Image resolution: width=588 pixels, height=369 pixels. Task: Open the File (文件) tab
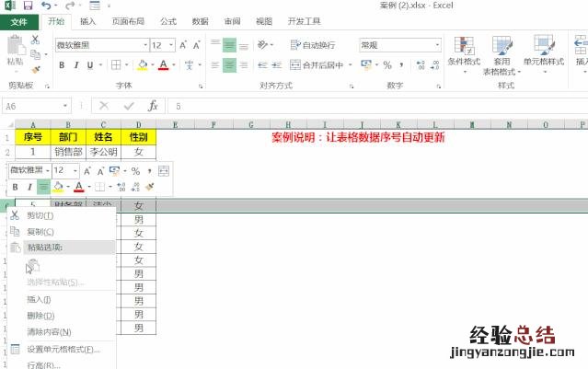(x=18, y=22)
